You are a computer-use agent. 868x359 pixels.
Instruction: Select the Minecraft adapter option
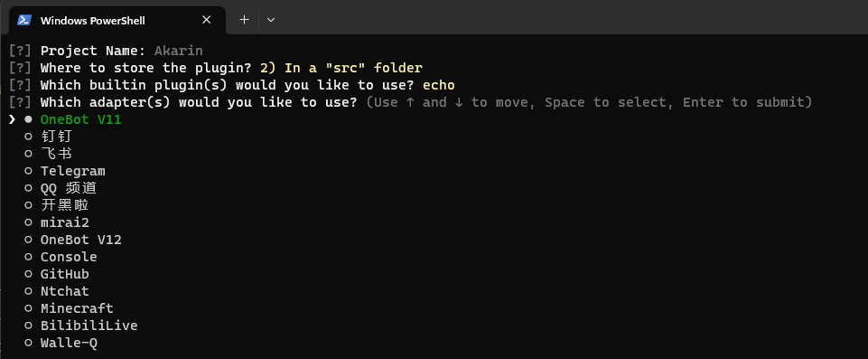(77, 308)
